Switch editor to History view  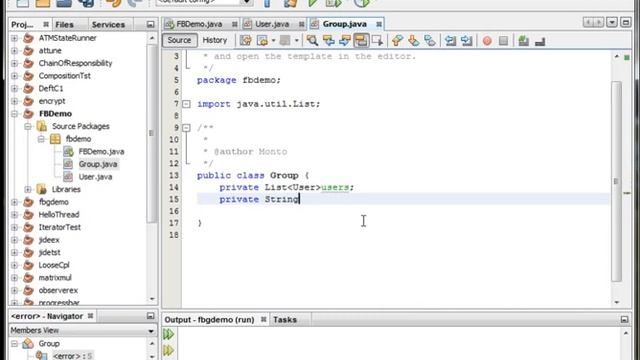[x=215, y=40]
